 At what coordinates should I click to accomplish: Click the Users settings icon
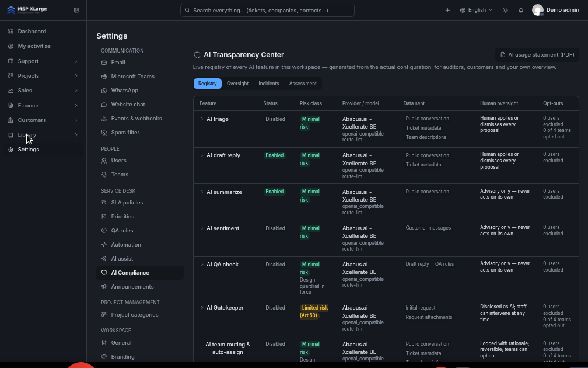pos(104,160)
